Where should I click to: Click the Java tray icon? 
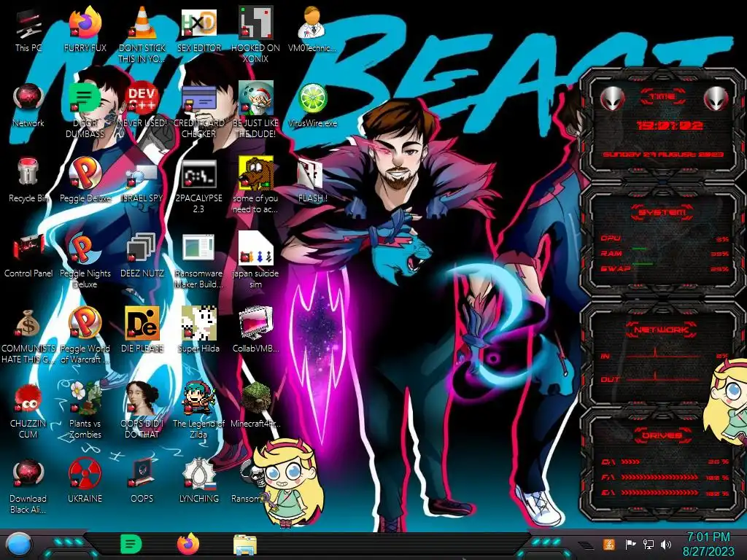click(608, 544)
